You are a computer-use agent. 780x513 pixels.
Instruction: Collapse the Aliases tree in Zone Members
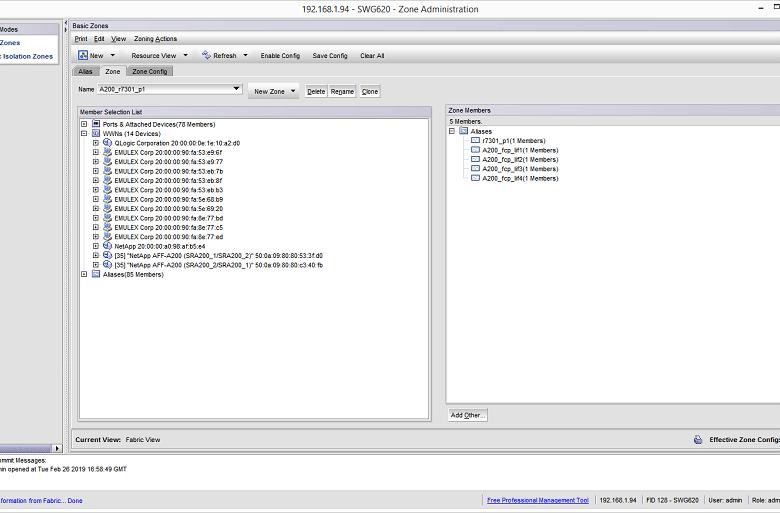(x=452, y=131)
